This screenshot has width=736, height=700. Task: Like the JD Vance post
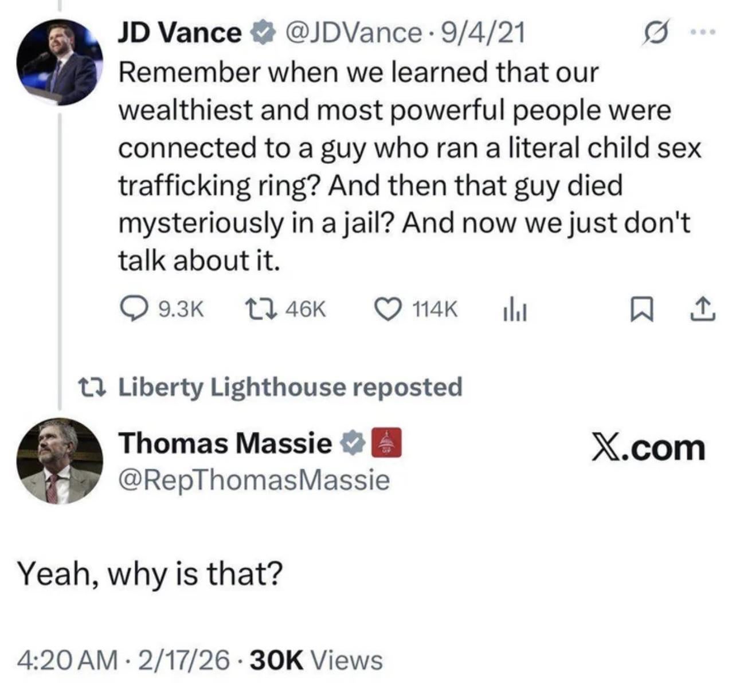click(386, 309)
